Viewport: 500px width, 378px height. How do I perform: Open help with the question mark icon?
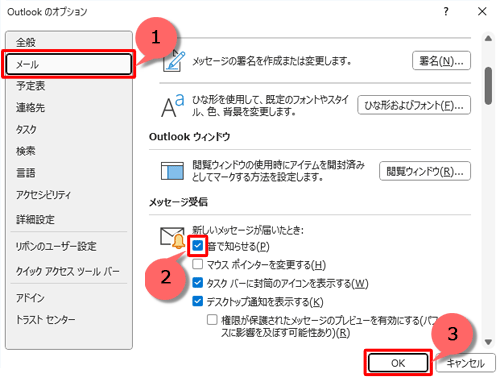point(446,12)
